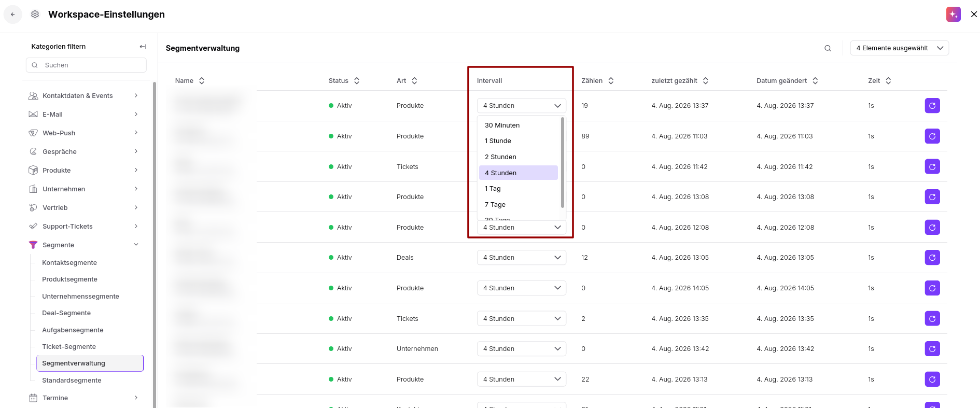980x408 pixels.
Task: Sort the table by Name
Action: [202, 81]
